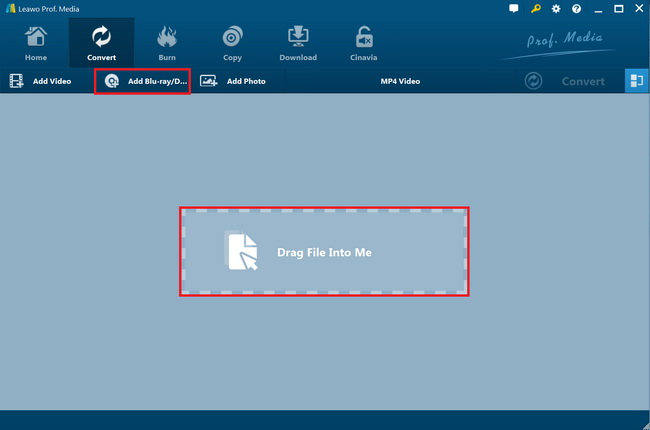Open the Copy disc module
Screen dimensions: 650x430
(x=232, y=43)
